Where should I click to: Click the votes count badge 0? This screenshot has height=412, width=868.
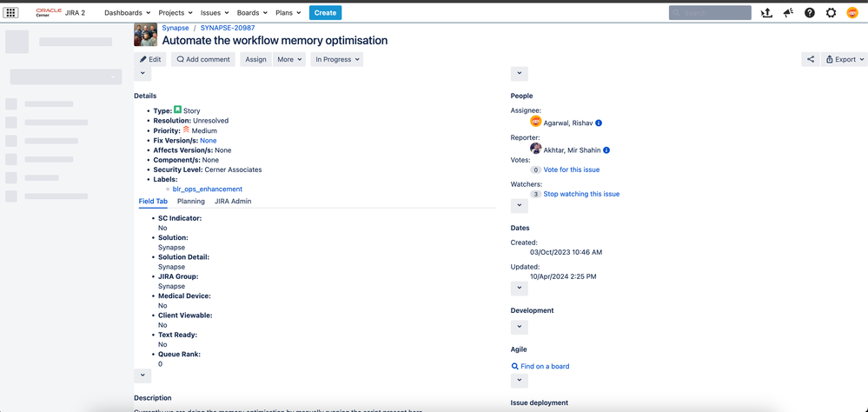535,170
